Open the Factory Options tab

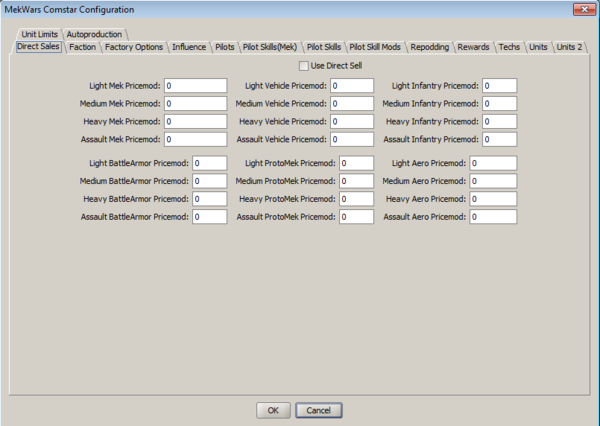tap(134, 47)
